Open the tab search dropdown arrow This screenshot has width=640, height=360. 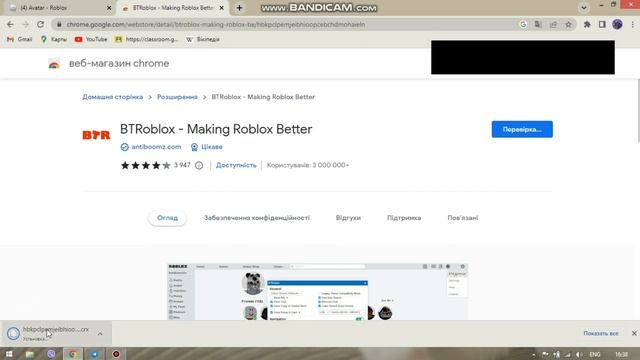tap(584, 8)
